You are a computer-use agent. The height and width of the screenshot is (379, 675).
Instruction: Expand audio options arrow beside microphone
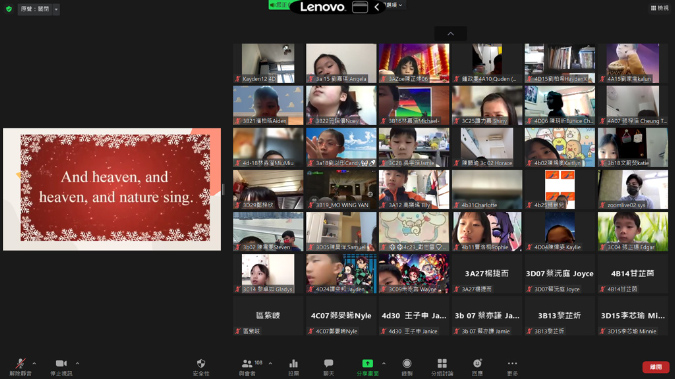[x=34, y=363]
